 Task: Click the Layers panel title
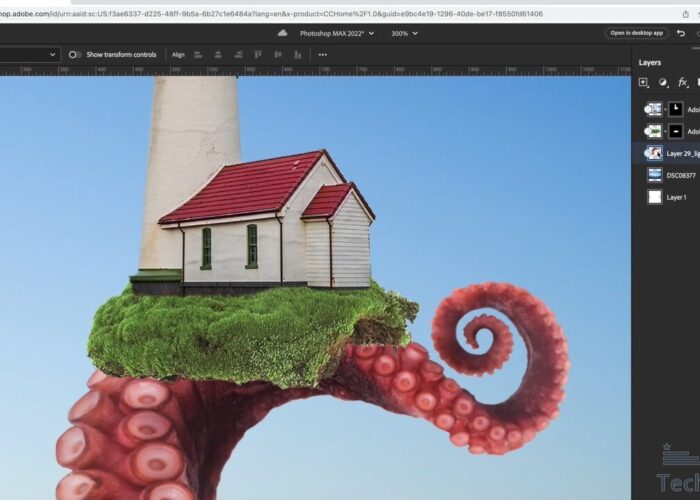pyautogui.click(x=650, y=62)
